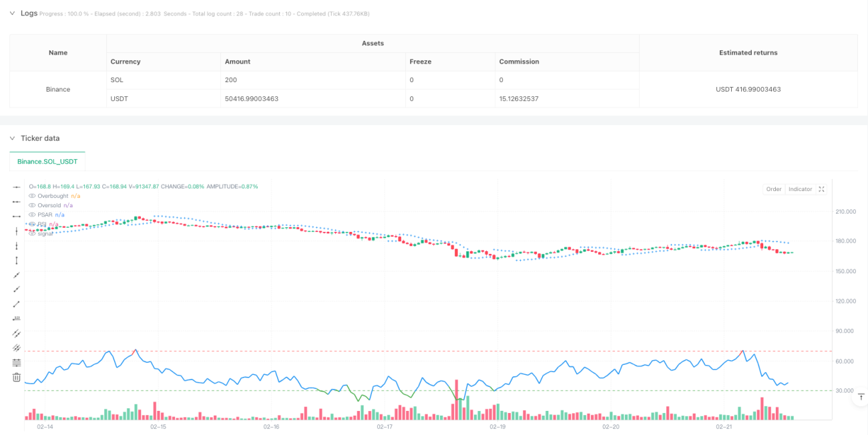868x435 pixels.
Task: Delete drawings with the trash icon
Action: pos(17,378)
